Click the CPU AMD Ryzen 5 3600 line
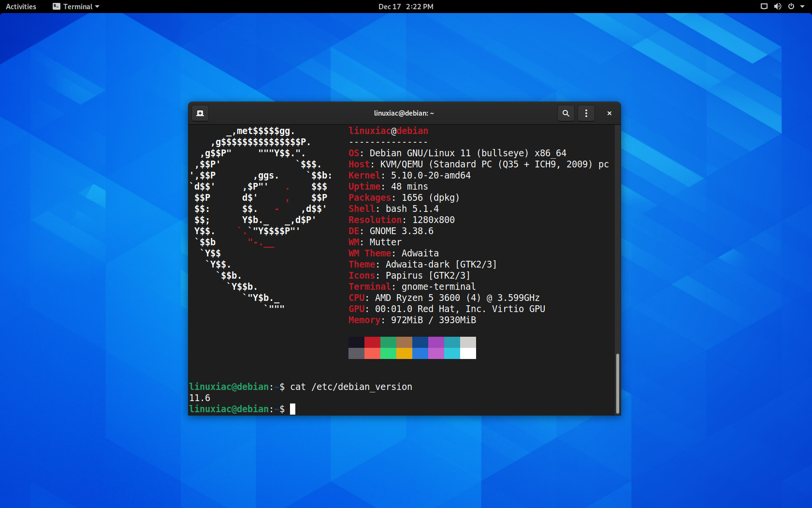The height and width of the screenshot is (508, 812). [x=444, y=298]
